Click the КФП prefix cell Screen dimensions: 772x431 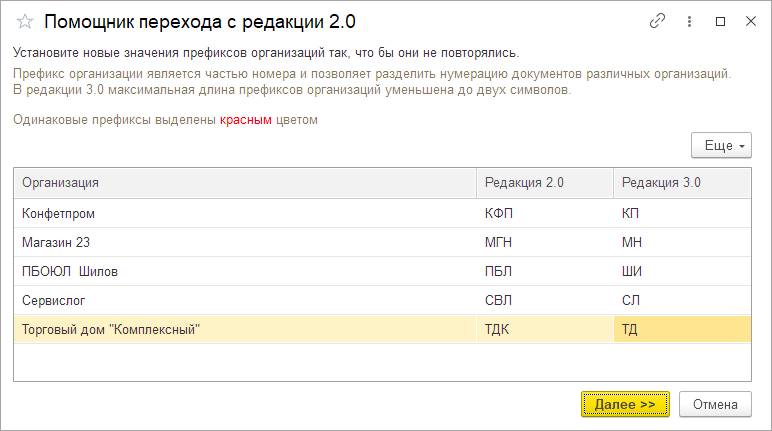(544, 214)
